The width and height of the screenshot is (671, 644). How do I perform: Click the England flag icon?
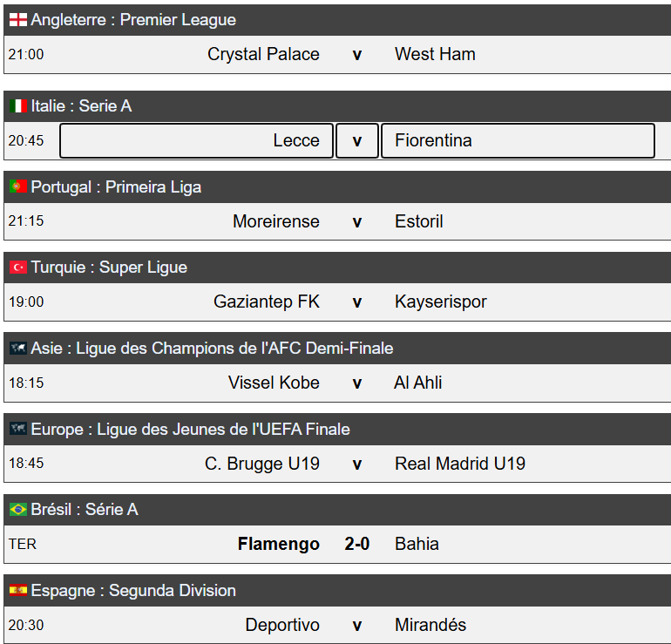[18, 20]
